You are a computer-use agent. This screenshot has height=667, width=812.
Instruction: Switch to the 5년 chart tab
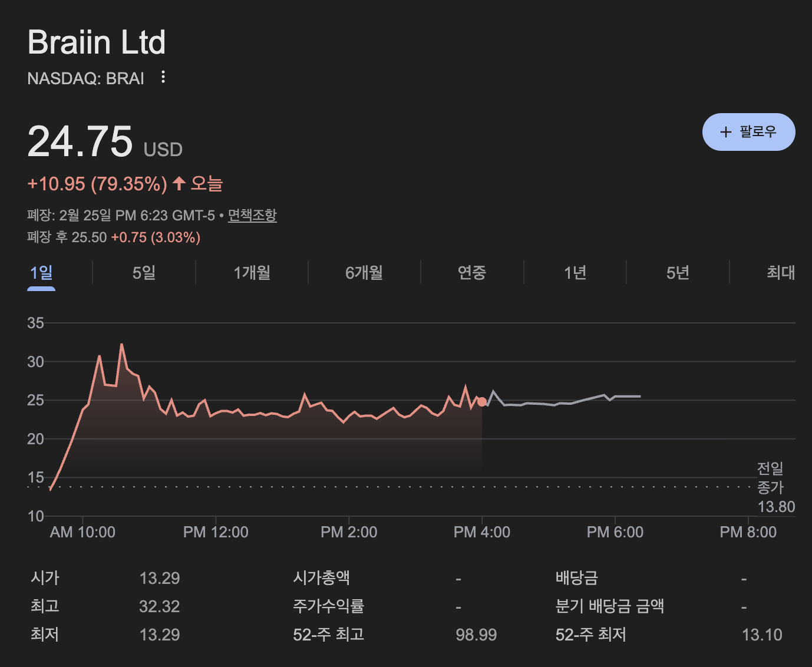click(678, 273)
